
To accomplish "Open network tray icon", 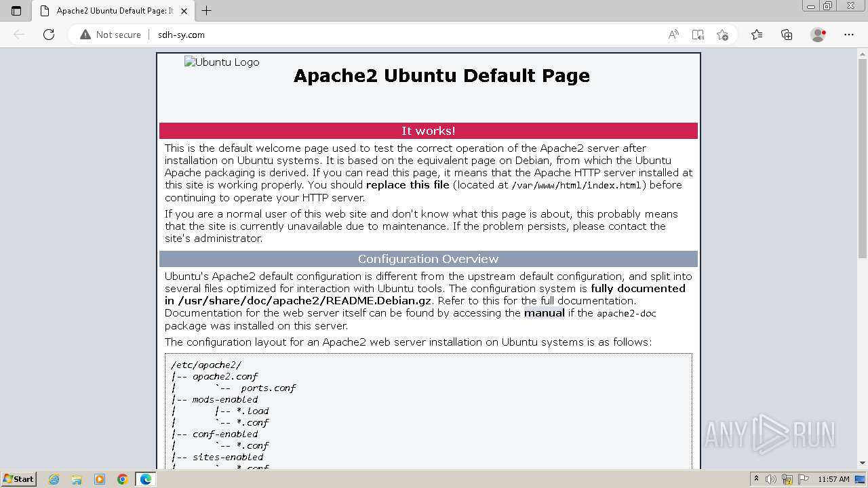I will [x=787, y=479].
